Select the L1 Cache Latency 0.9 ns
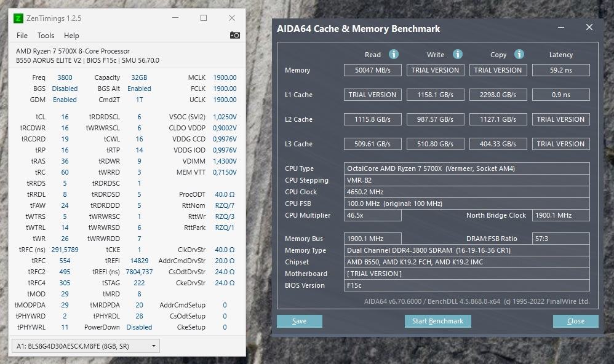 point(560,95)
